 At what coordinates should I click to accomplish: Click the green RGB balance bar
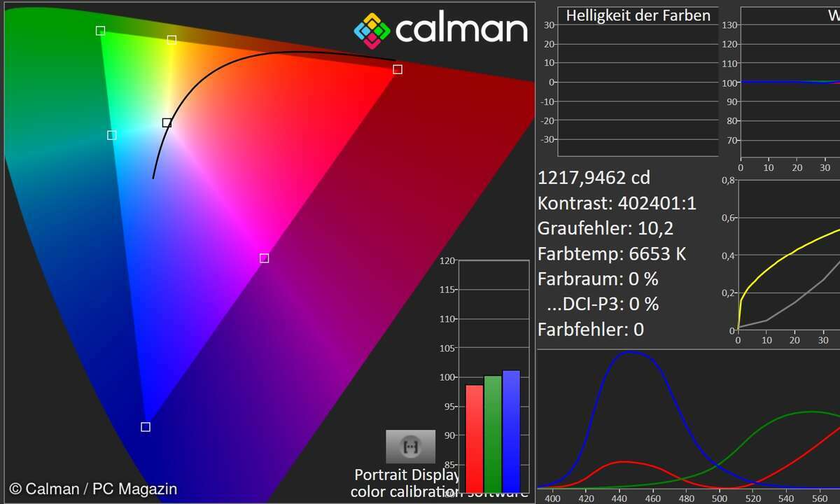493,434
